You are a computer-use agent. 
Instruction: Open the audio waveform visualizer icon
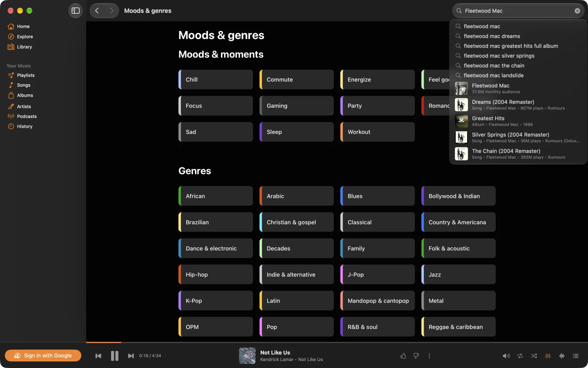coord(562,356)
